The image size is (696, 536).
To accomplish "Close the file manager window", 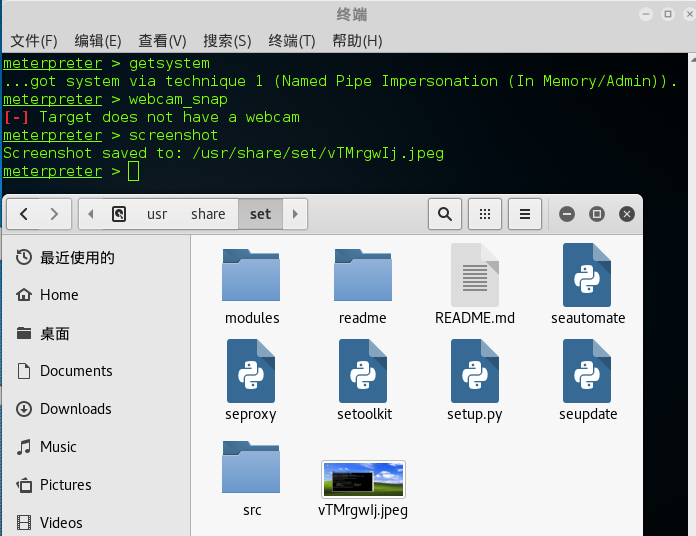I will tap(627, 214).
